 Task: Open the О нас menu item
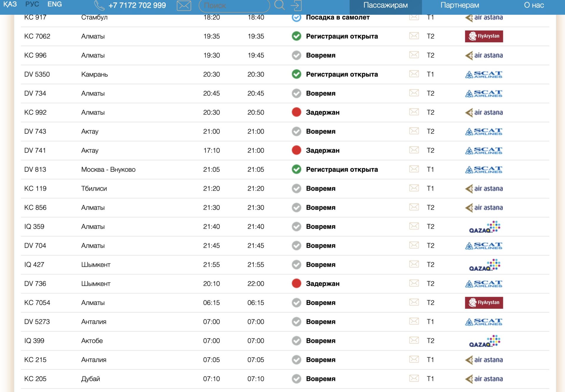pyautogui.click(x=534, y=5)
